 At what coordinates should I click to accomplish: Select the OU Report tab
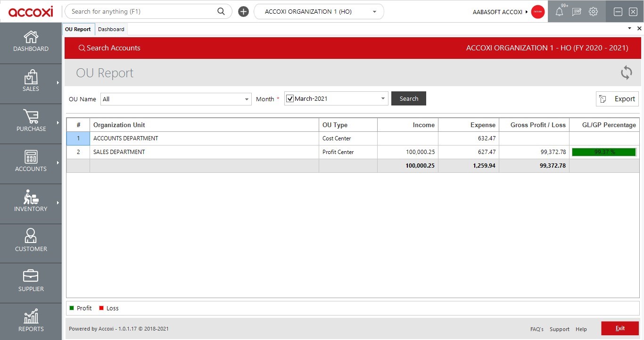(x=78, y=29)
